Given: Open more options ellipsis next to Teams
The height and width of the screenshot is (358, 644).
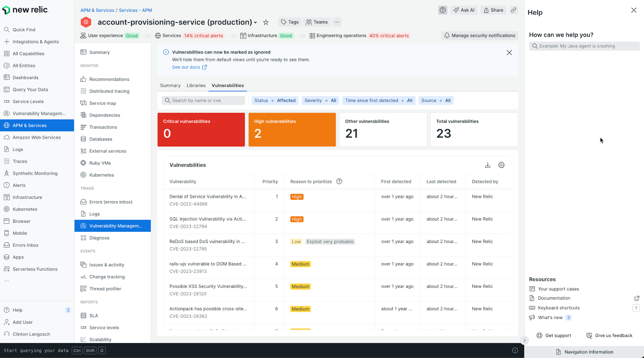Looking at the screenshot, I should tap(337, 22).
